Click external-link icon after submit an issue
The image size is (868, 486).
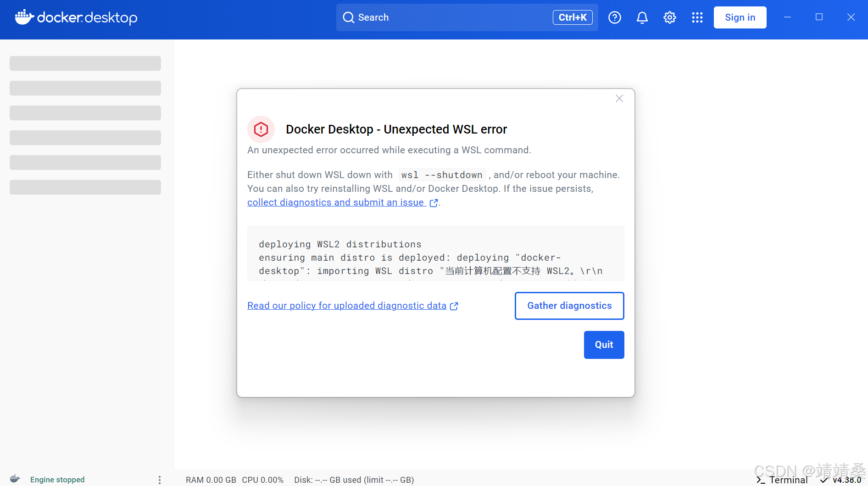(434, 203)
